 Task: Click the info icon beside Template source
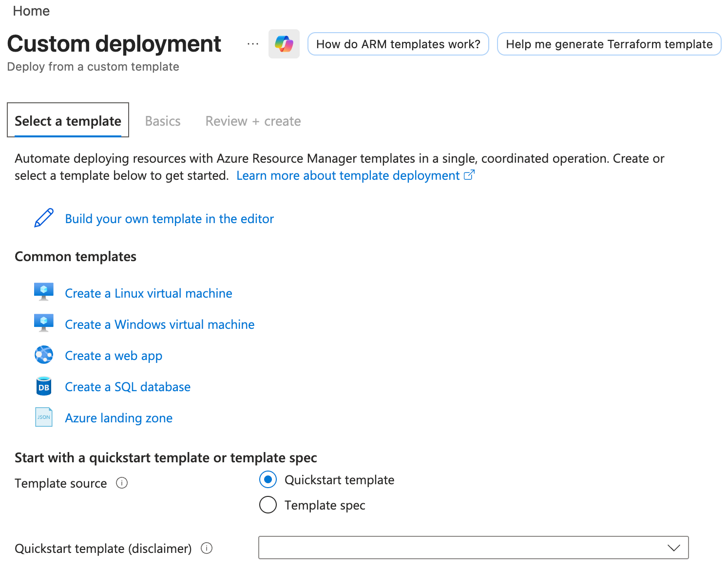point(122,483)
